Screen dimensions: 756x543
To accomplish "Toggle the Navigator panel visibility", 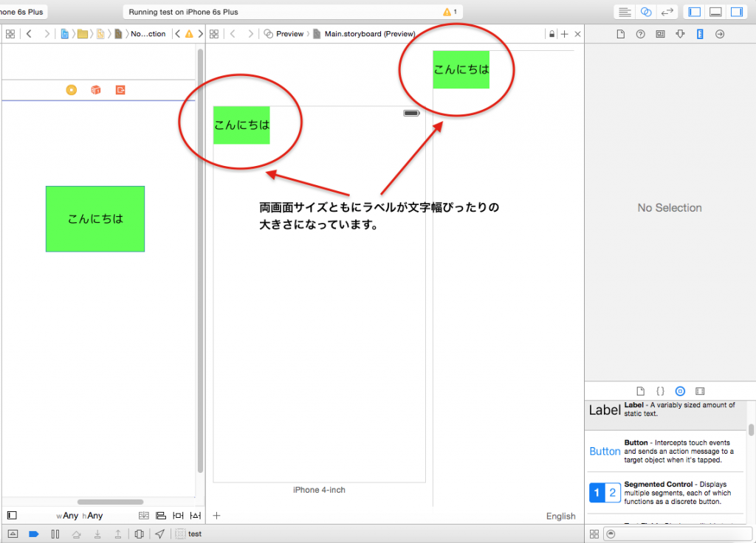I will tap(694, 12).
